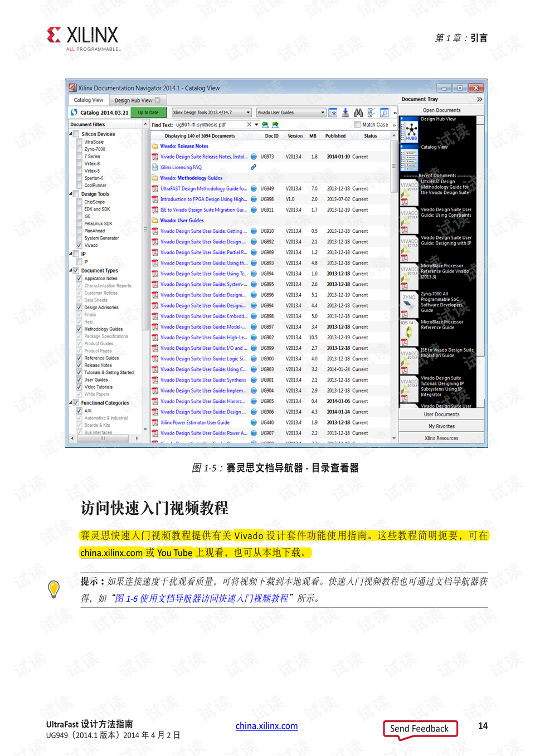Uncheck the User Guides document type checkbox
Screen dimensions: 535x756
[x=79, y=380]
